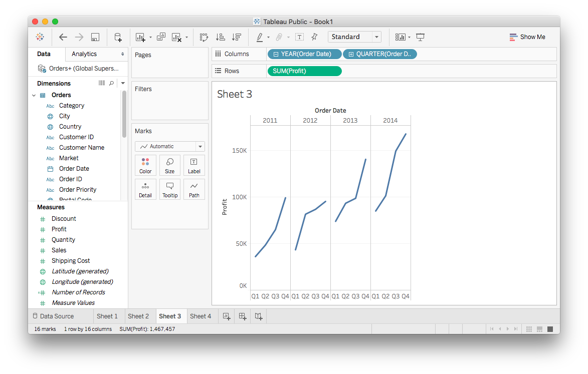The image size is (588, 374).
Task: Collapse the Orders table in Dimensions
Action: coord(34,95)
